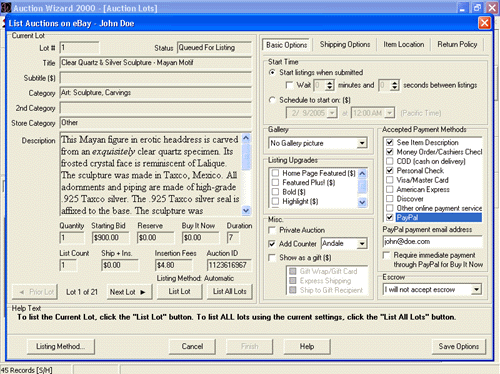Click Listing Upgrades scroll up arrow
This screenshot has height=374, width=500.
click(362, 173)
